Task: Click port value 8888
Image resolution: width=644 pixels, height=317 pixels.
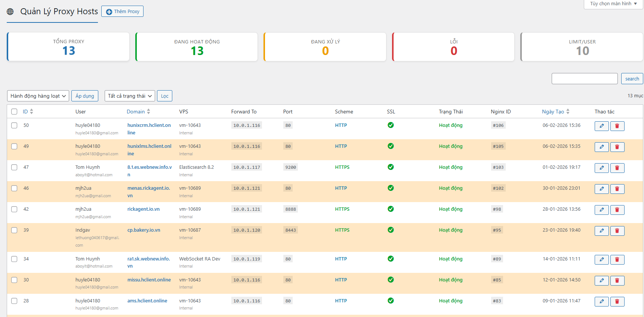Action: coord(290,209)
